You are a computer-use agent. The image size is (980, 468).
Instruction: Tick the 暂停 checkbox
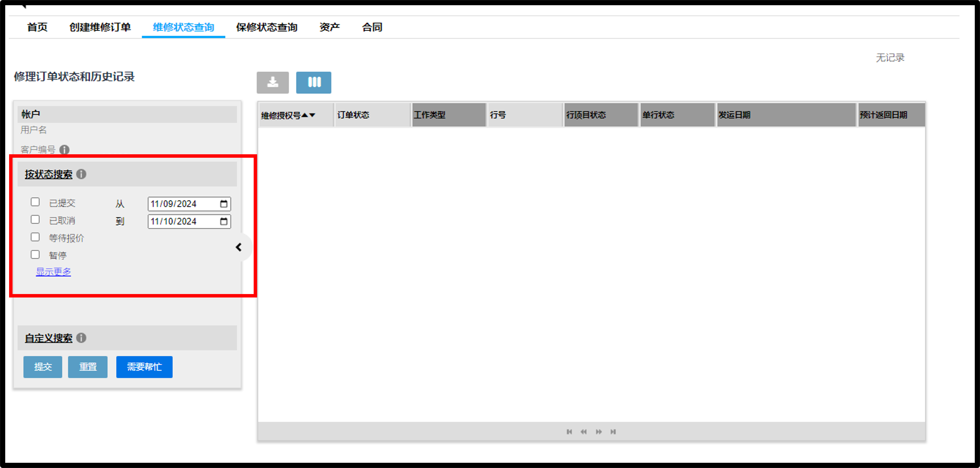point(35,255)
